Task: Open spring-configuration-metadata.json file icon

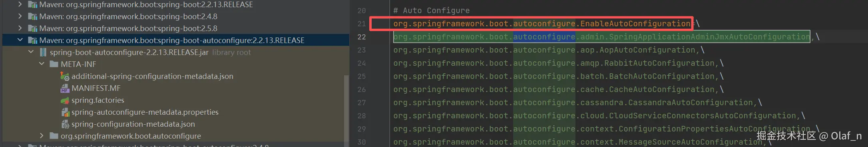Action: (x=65, y=124)
